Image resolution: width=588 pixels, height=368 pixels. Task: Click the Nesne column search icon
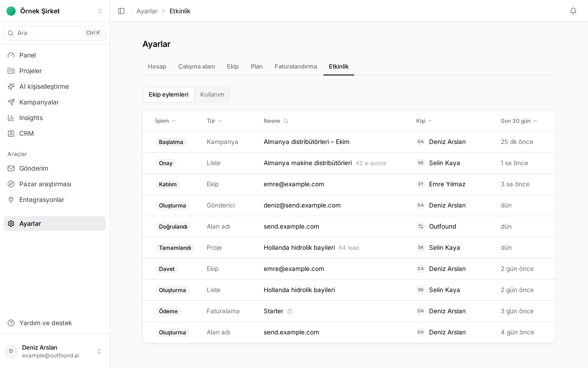286,121
